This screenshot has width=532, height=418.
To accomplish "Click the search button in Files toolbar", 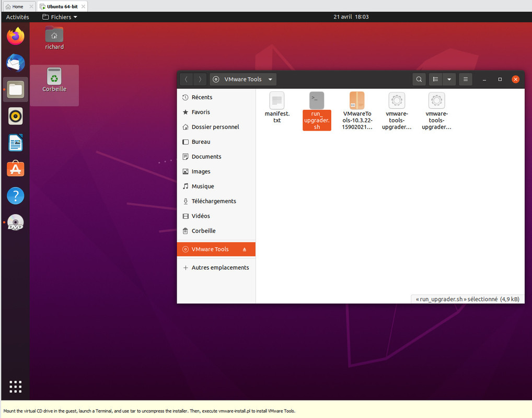I will (419, 79).
